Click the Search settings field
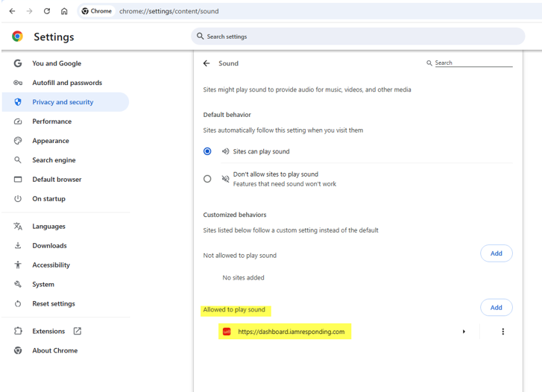The height and width of the screenshot is (392, 542). coord(358,37)
